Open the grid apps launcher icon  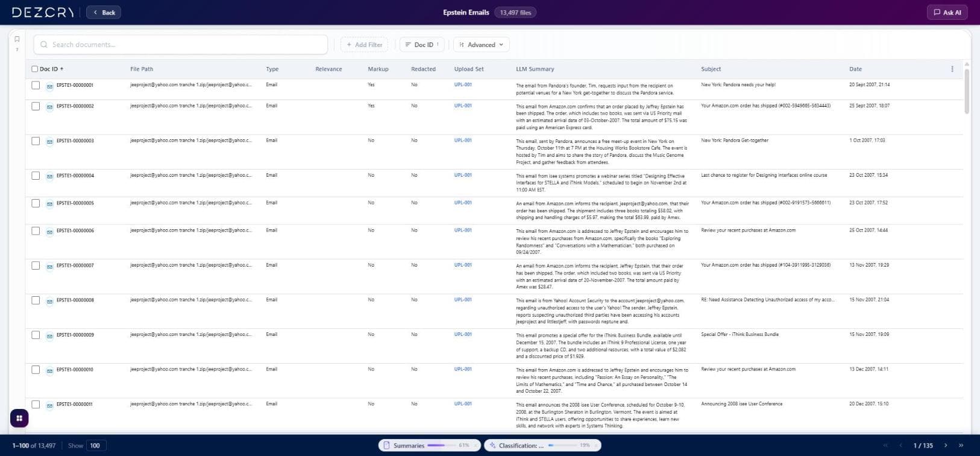pos(19,418)
